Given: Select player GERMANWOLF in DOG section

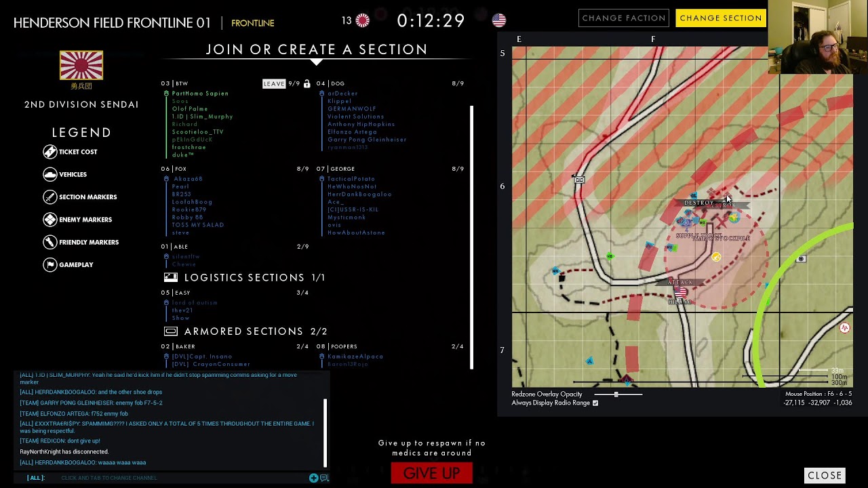Looking at the screenshot, I should click(x=352, y=108).
